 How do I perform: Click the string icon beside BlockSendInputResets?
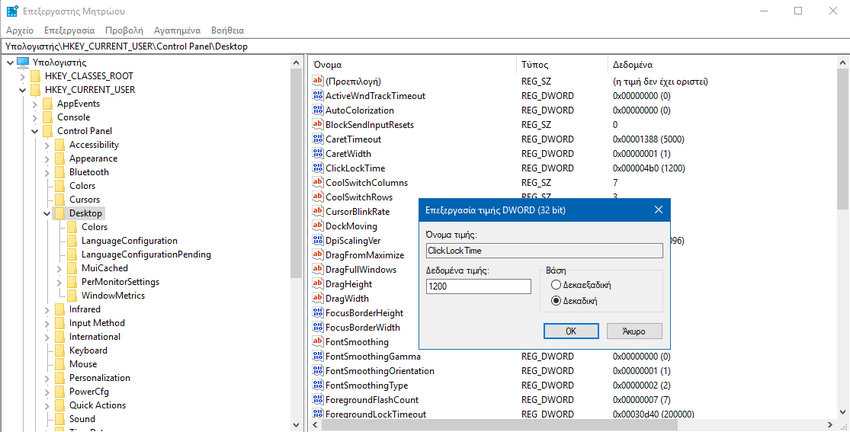pos(318,125)
